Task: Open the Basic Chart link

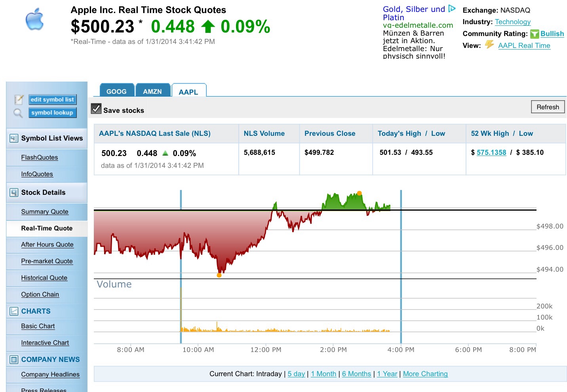Action: click(38, 326)
